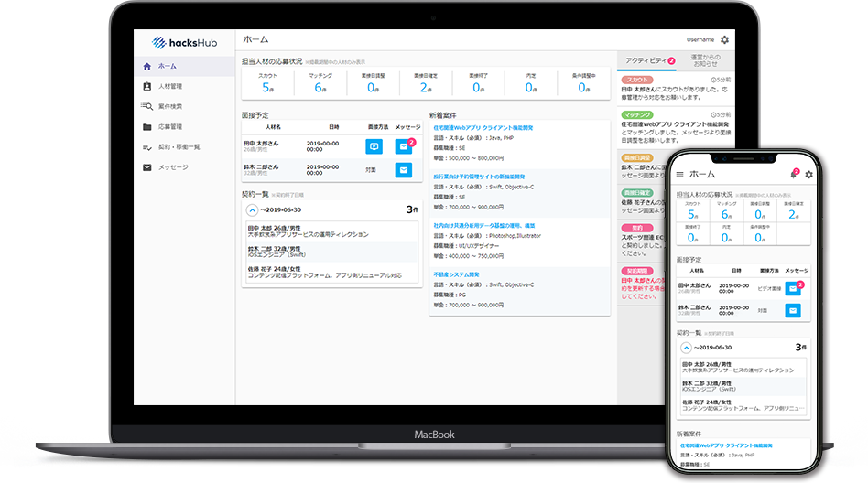868x483 pixels.
Task: Open settings gear next to Username on laptop
Action: 725,40
